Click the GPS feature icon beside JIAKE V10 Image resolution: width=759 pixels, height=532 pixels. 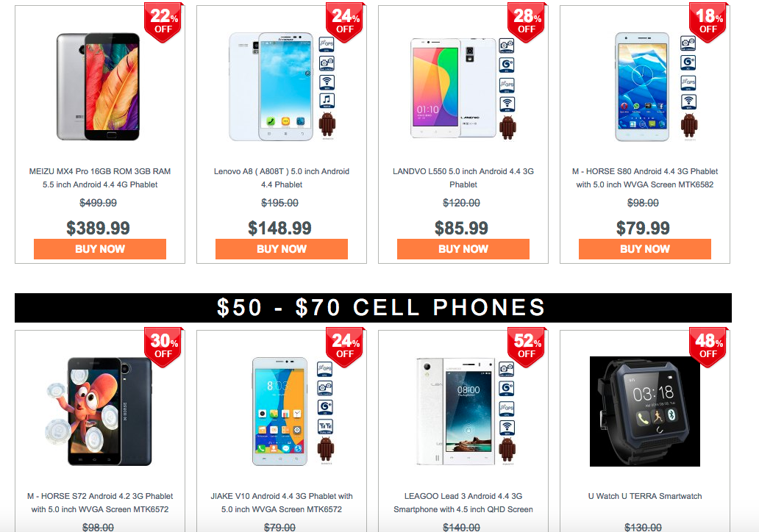point(325,370)
